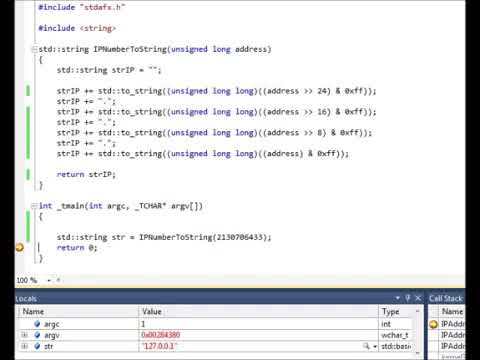Open the Locals window position dropdown arrow

click(398, 298)
